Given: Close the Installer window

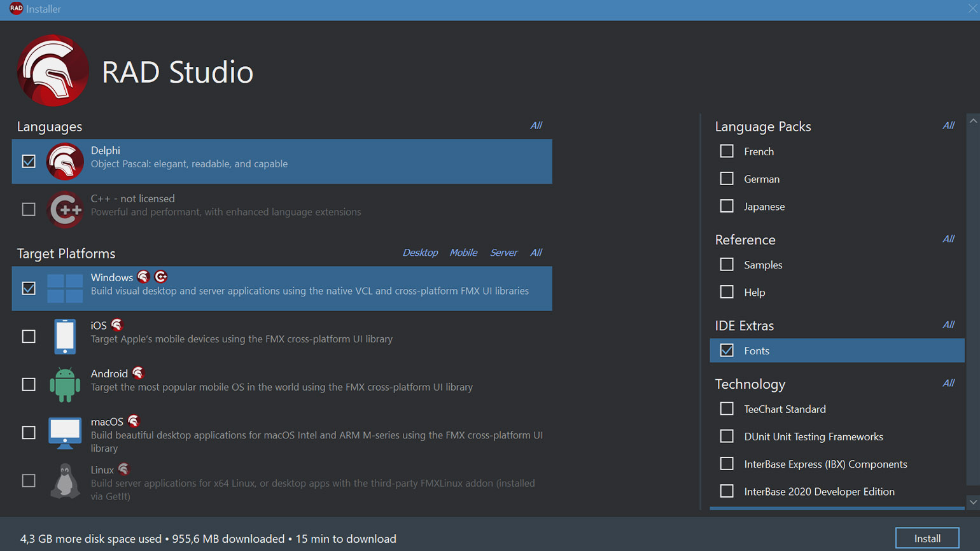Looking at the screenshot, I should [972, 9].
